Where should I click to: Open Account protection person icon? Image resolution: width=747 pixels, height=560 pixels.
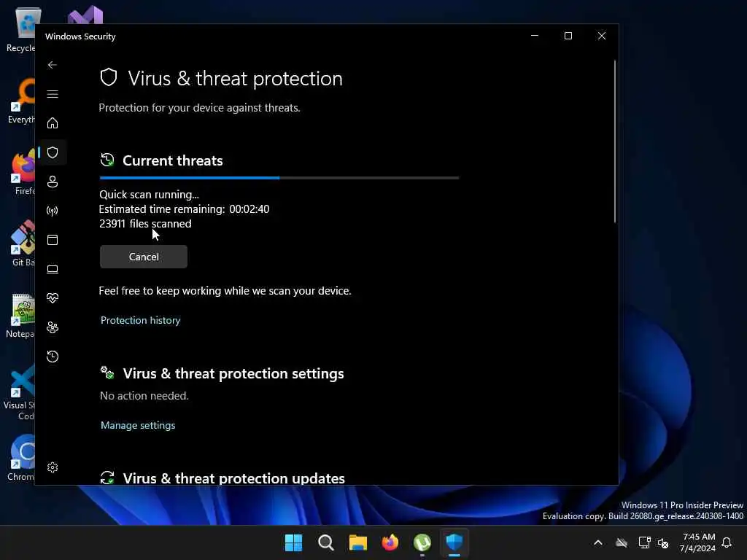pyautogui.click(x=53, y=182)
